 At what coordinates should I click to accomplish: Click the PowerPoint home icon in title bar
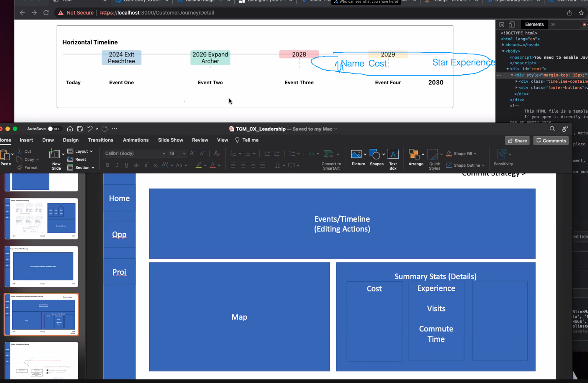70,129
